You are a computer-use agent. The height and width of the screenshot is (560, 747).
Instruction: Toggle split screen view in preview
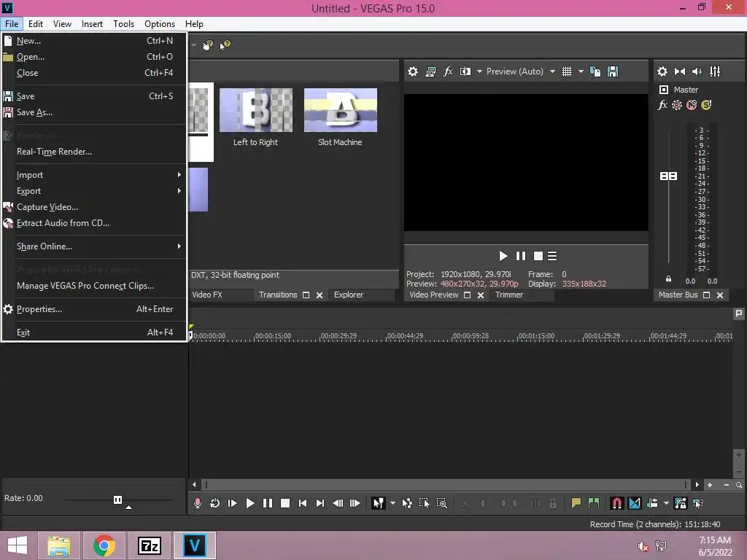click(x=465, y=71)
